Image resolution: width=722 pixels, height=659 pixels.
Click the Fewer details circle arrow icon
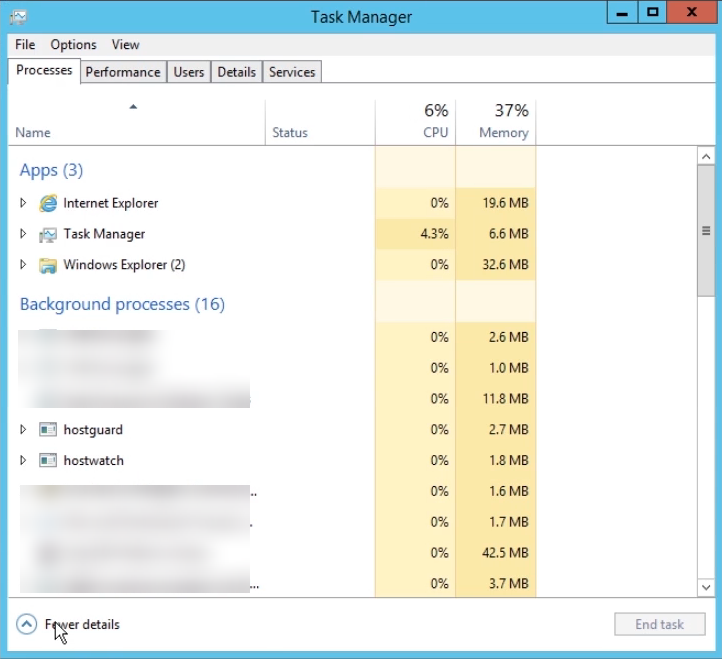27,624
